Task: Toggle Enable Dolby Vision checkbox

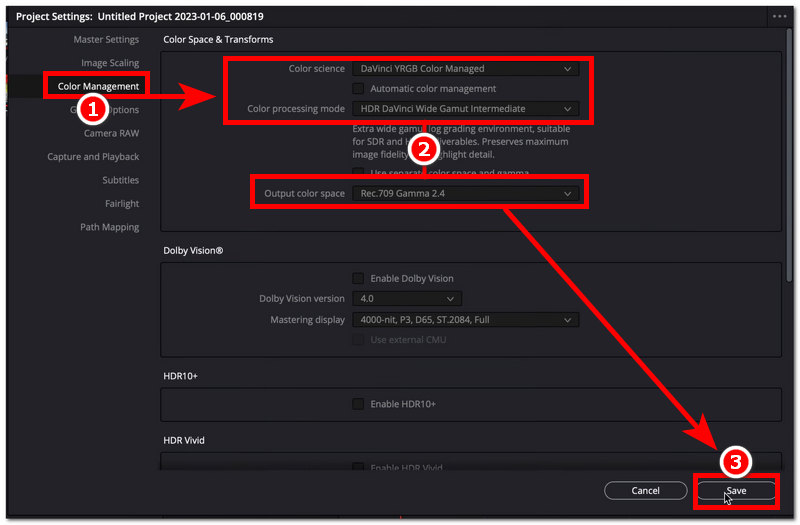Action: coord(358,279)
